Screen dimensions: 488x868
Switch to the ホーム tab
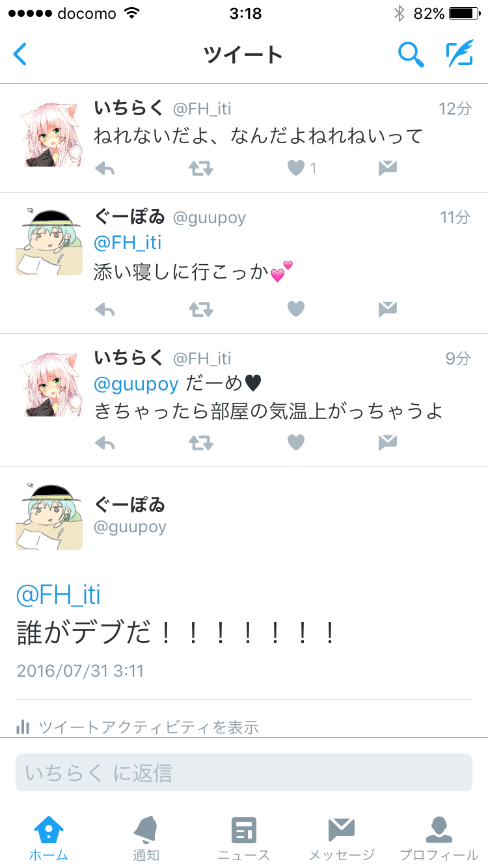click(x=49, y=839)
